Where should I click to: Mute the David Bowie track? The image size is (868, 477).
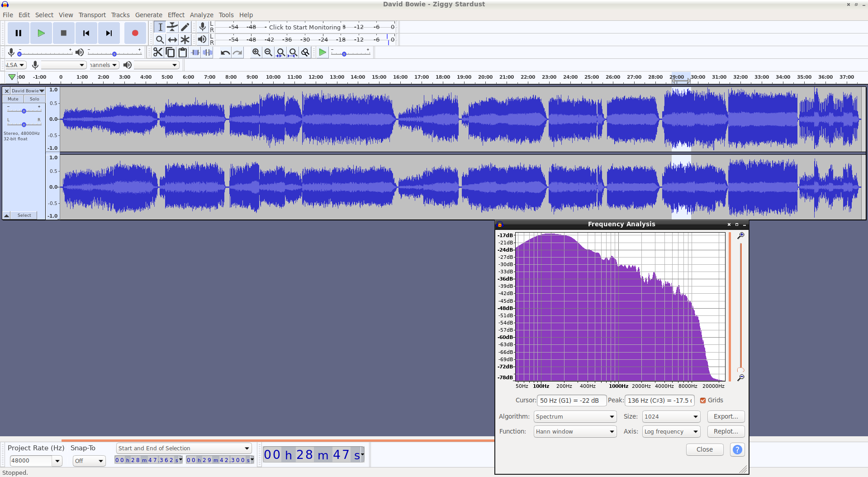point(13,99)
